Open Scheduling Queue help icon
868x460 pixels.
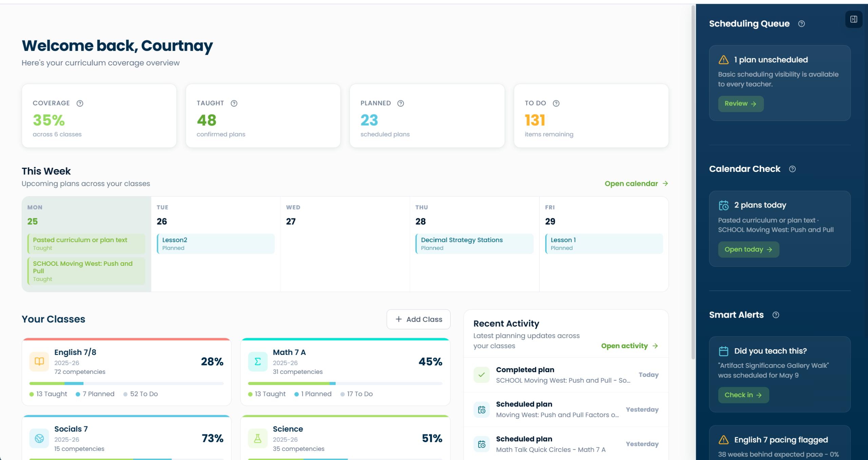tap(801, 24)
